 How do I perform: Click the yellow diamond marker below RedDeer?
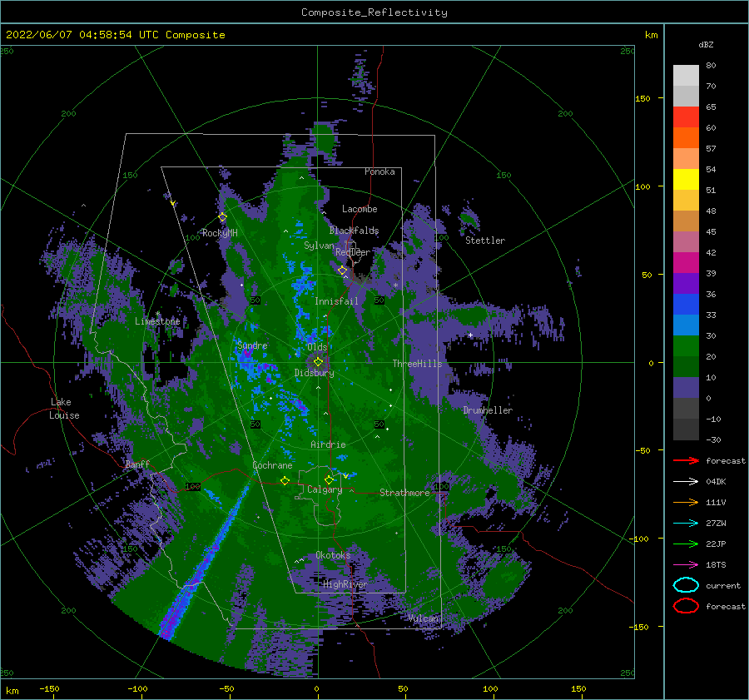pos(342,271)
